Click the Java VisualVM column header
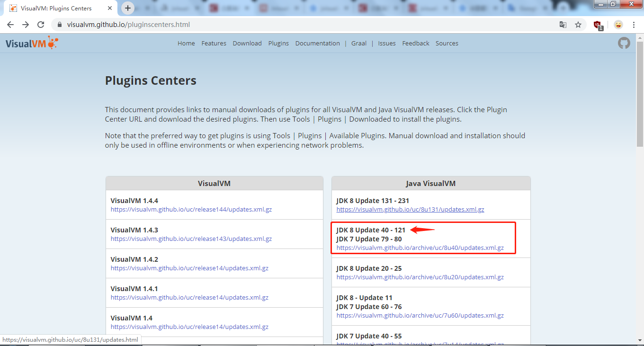644x346 pixels. pyautogui.click(x=431, y=183)
